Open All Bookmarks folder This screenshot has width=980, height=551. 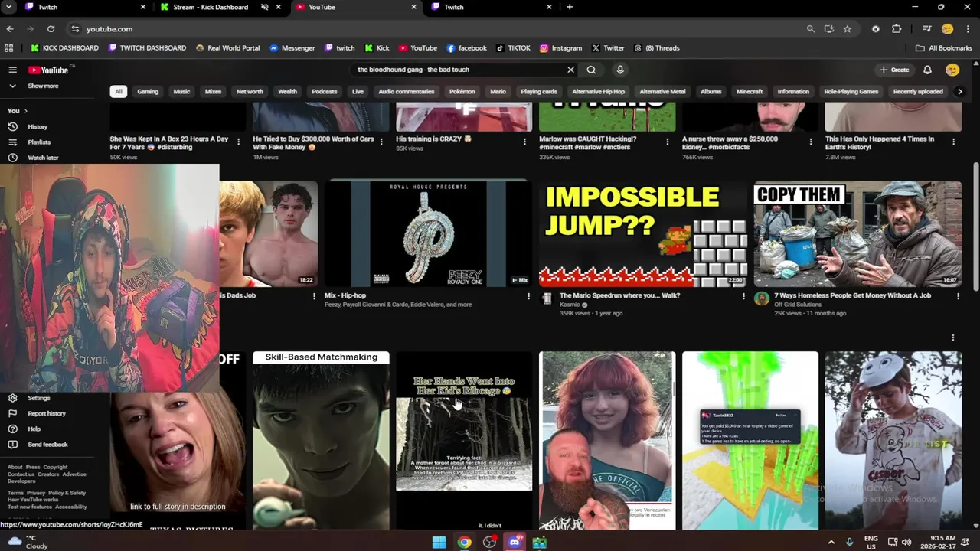pyautogui.click(x=943, y=48)
